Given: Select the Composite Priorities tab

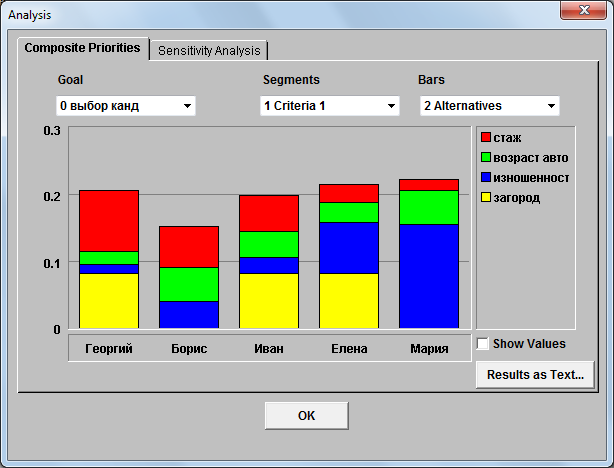Looking at the screenshot, I should (83, 48).
